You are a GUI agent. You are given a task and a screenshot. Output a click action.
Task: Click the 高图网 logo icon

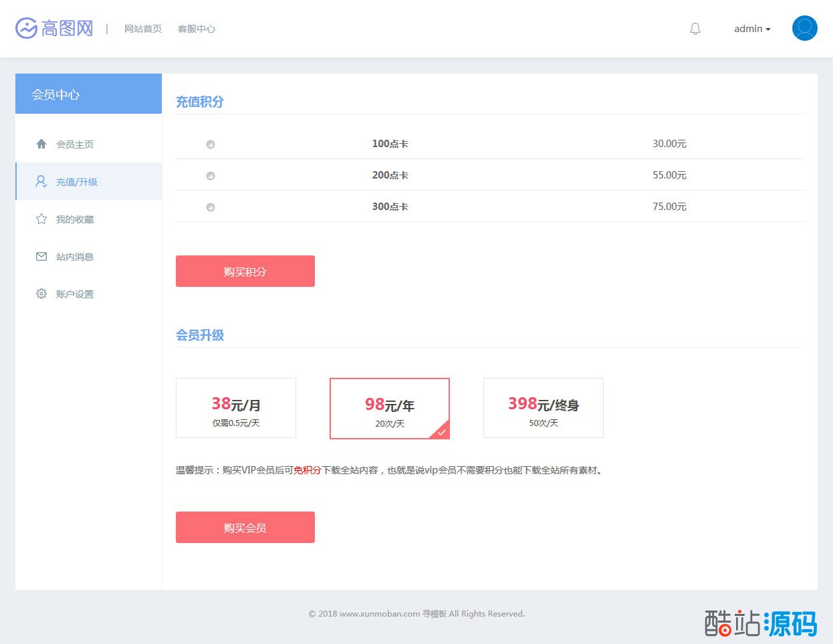point(27,29)
